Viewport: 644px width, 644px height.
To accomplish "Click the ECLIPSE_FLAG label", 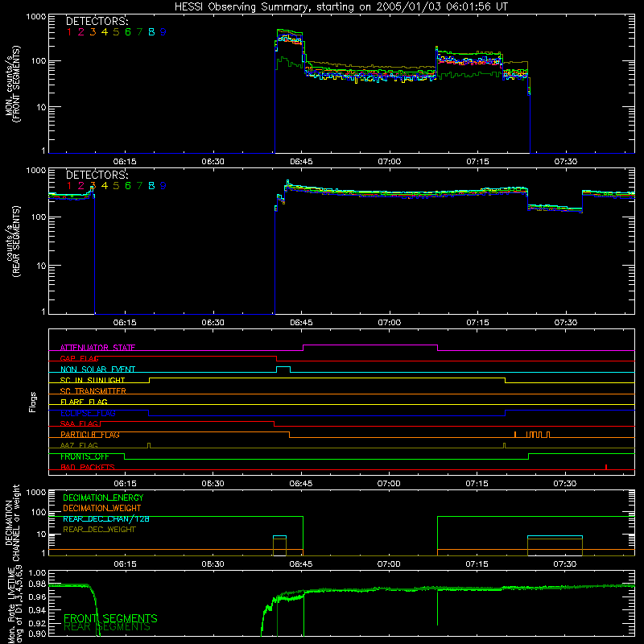I will [x=88, y=413].
